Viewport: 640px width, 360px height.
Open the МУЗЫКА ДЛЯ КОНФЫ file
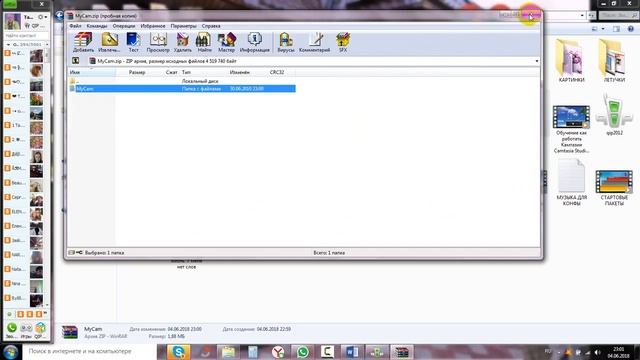click(x=571, y=182)
